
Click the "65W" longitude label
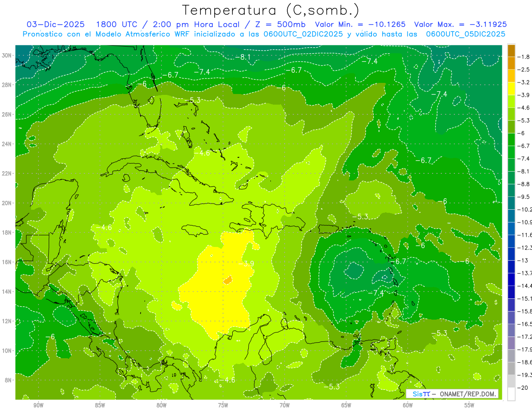click(x=346, y=405)
